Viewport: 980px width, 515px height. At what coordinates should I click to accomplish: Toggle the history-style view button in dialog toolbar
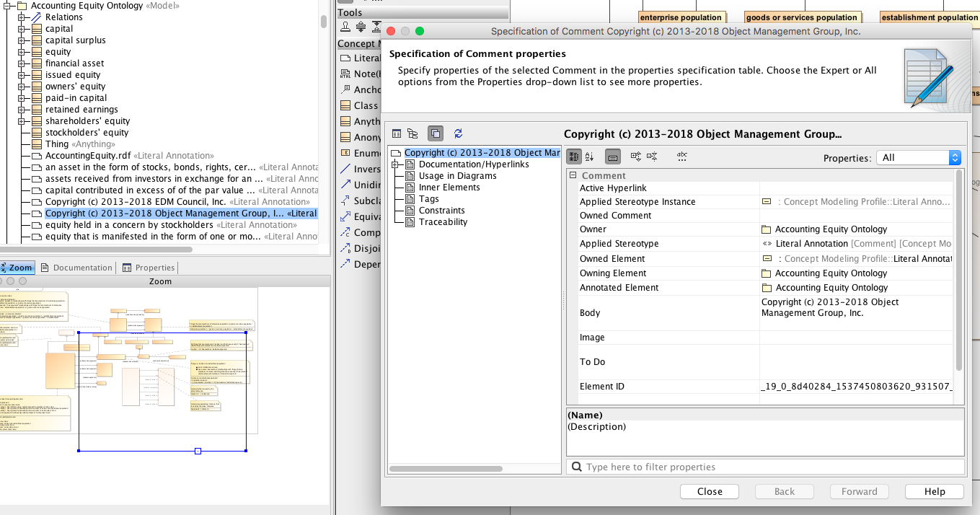point(436,133)
